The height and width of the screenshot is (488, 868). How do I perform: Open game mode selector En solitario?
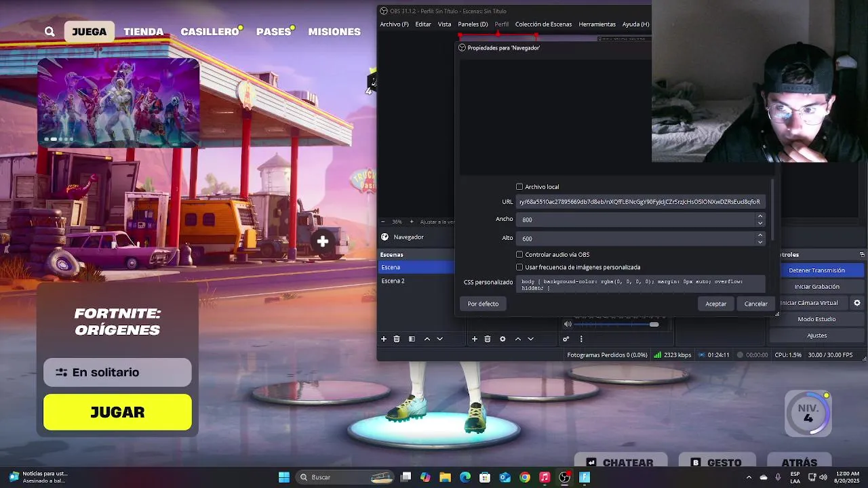(x=117, y=372)
